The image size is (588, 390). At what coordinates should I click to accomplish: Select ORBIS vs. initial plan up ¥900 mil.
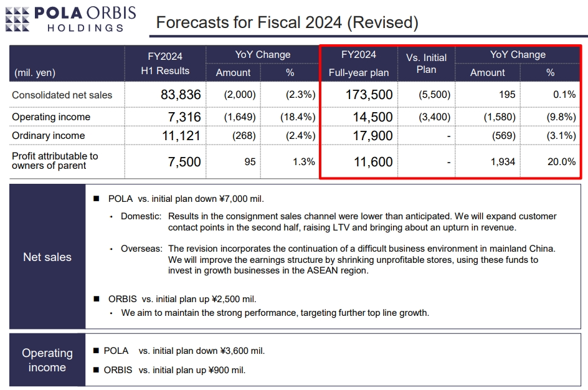174,371
